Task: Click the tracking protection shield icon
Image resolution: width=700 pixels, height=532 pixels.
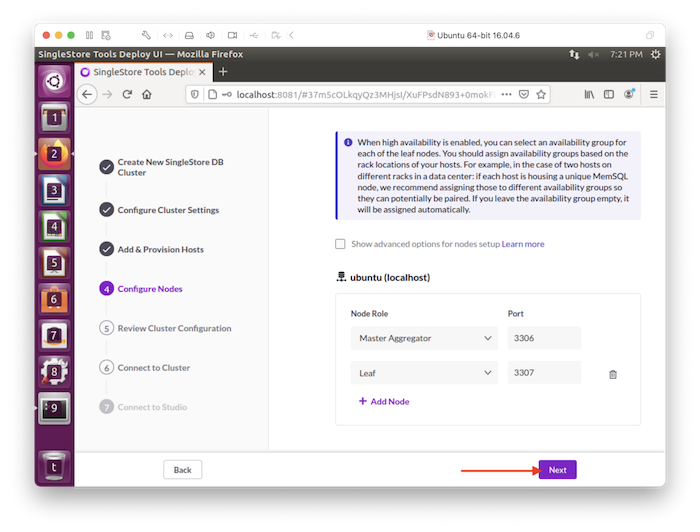Action: click(x=195, y=95)
